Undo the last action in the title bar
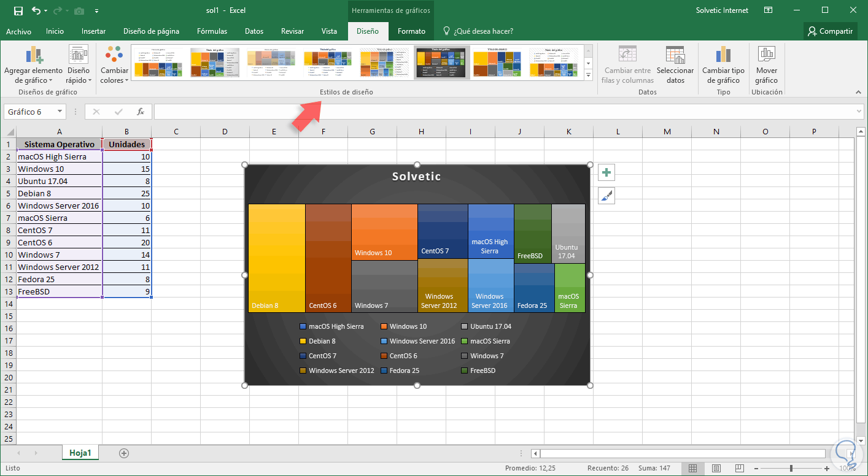Screen dimensions: 868x476 point(36,10)
